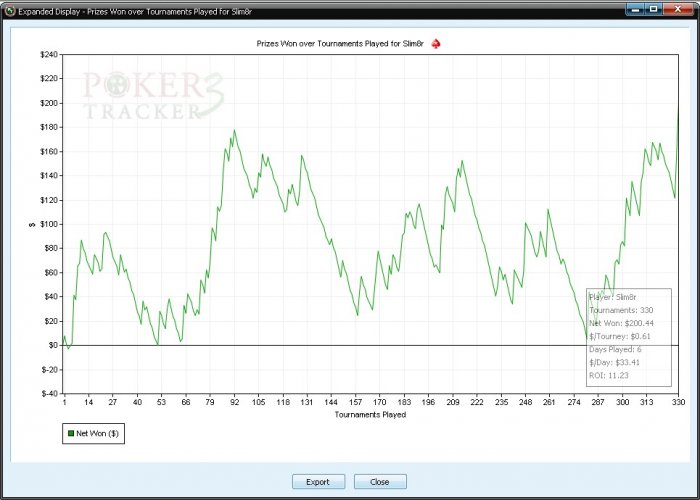Click 'Player: Slim8r' in the stats box
Screen dimensions: 700x500
pos(612,297)
